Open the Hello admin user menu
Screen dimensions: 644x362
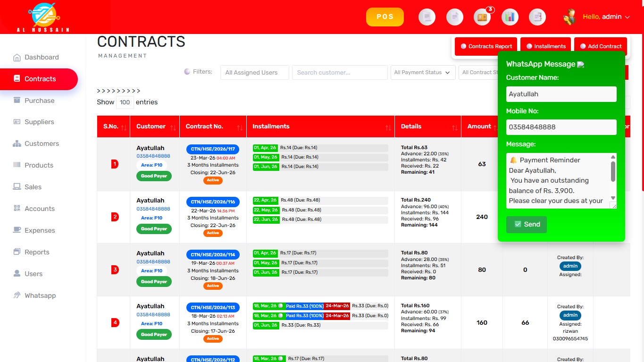click(606, 17)
